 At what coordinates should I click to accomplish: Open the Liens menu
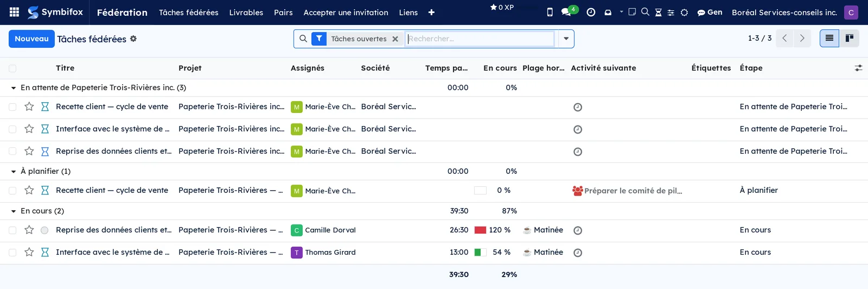(x=409, y=12)
